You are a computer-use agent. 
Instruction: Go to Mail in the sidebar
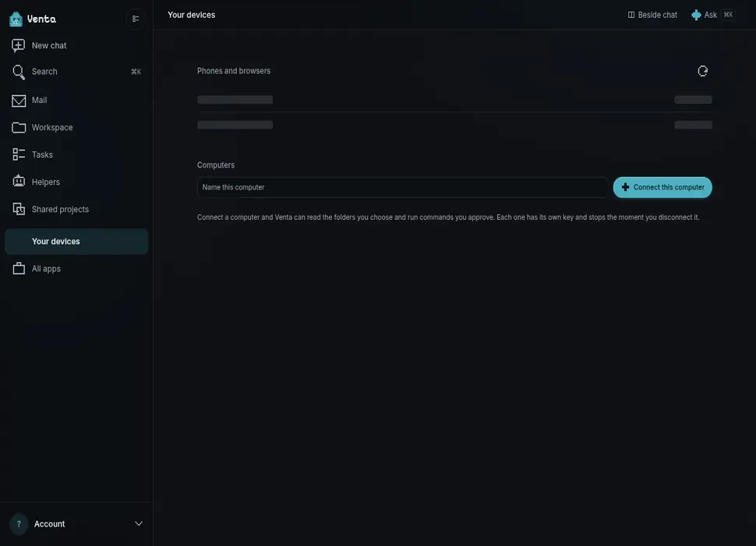click(76, 101)
